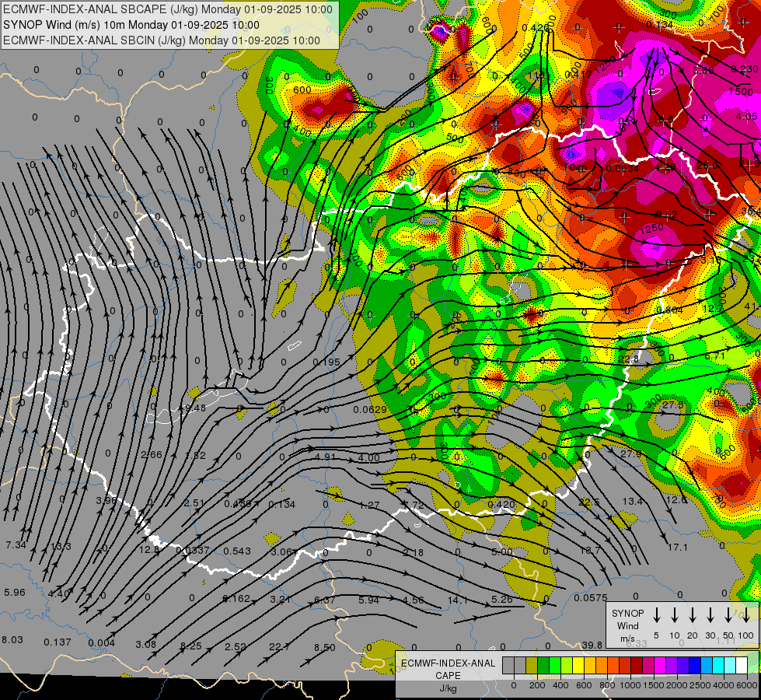
Task: Click the 5.26 value on the map
Action: pyautogui.click(x=502, y=600)
